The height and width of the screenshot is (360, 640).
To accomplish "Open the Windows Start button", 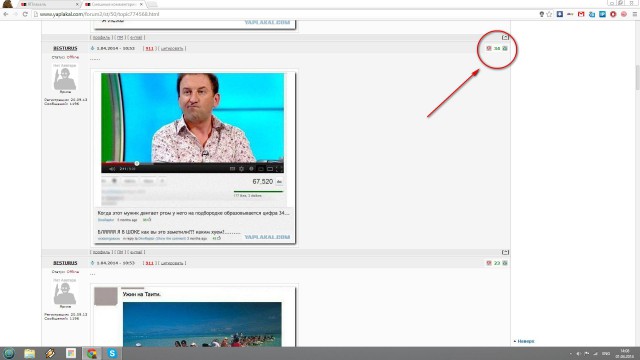I will click(9, 353).
